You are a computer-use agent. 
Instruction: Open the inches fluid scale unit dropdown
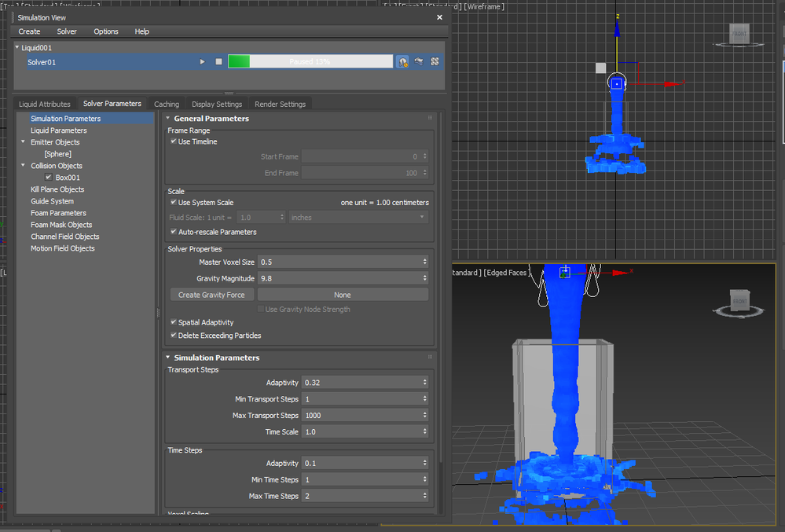358,217
